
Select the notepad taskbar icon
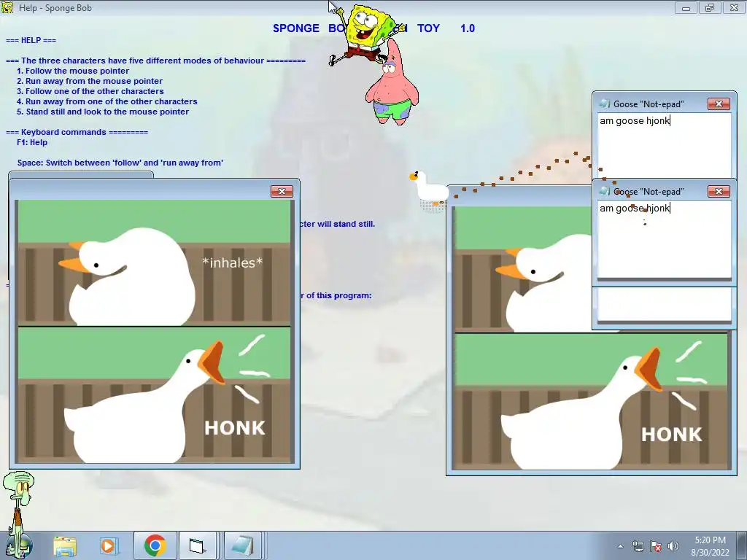click(243, 545)
